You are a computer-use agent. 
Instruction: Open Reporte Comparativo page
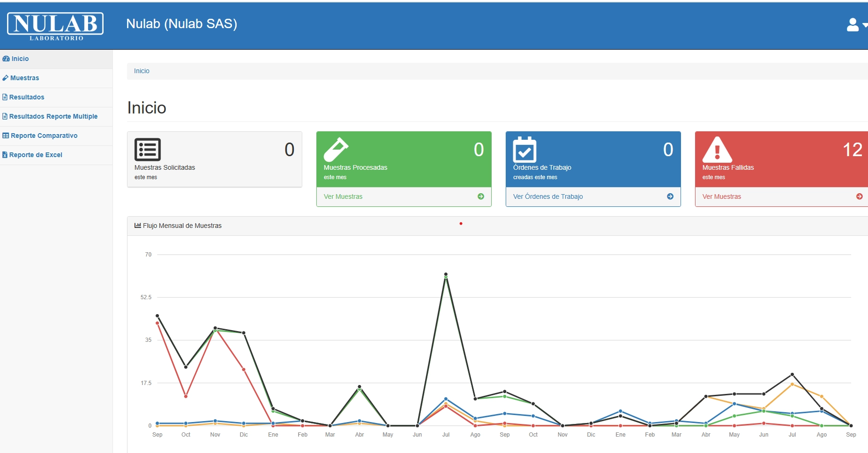[x=44, y=136]
